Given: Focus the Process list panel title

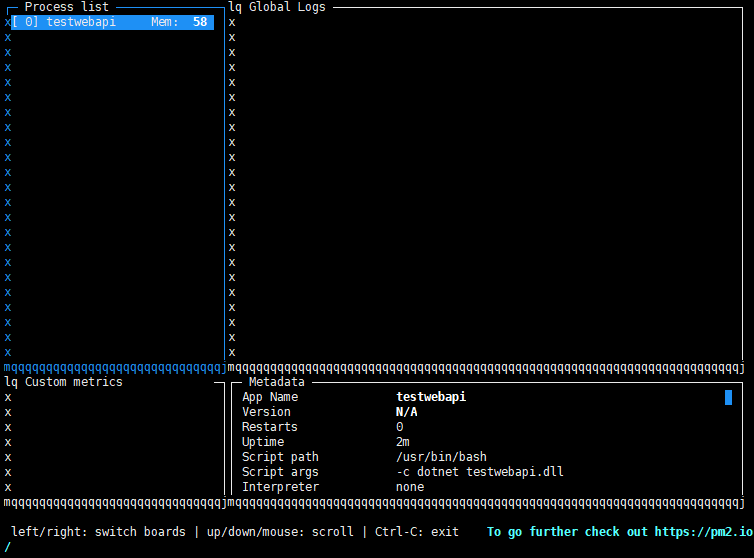Looking at the screenshot, I should 67,7.
